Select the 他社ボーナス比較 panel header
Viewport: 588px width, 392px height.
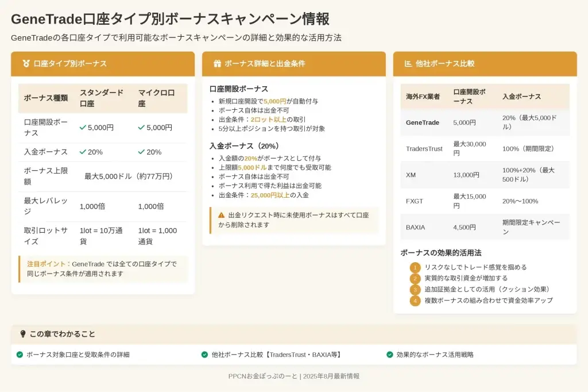coord(485,64)
